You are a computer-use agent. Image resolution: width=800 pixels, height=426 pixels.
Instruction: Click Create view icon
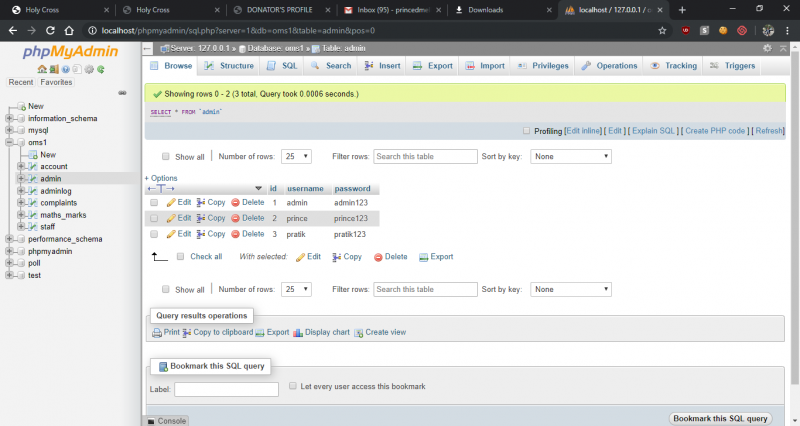359,333
